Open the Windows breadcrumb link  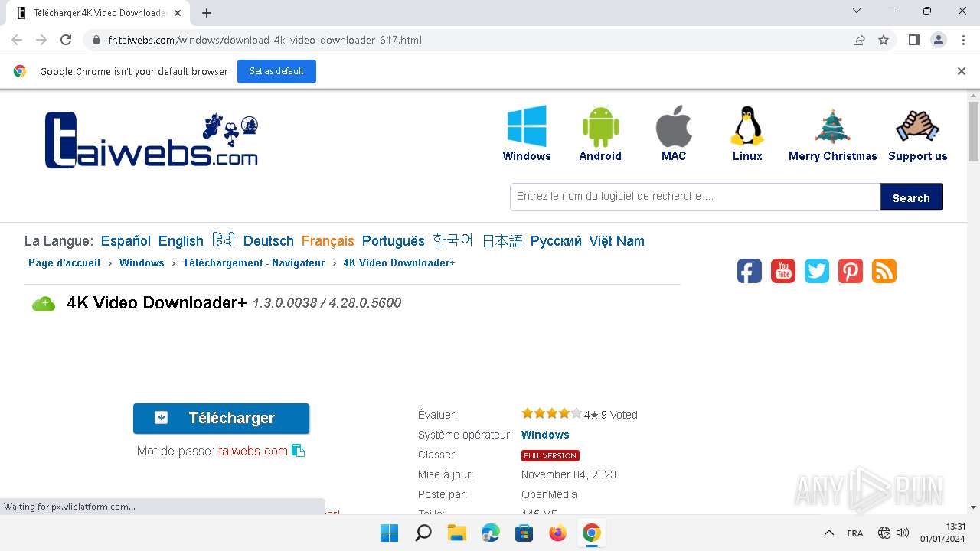[x=142, y=262]
